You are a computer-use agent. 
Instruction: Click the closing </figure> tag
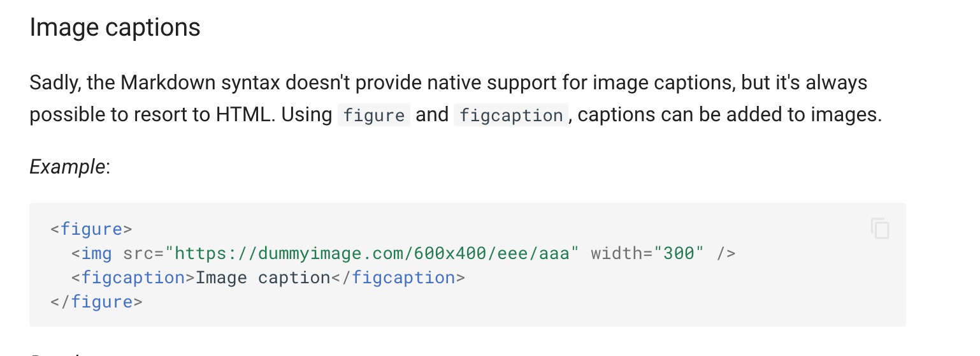[x=96, y=302]
